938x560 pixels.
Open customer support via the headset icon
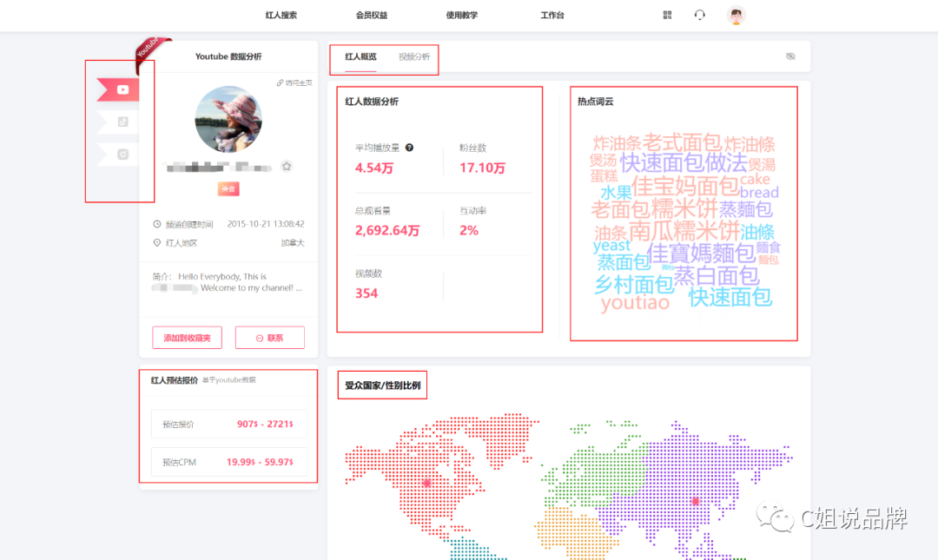[700, 15]
